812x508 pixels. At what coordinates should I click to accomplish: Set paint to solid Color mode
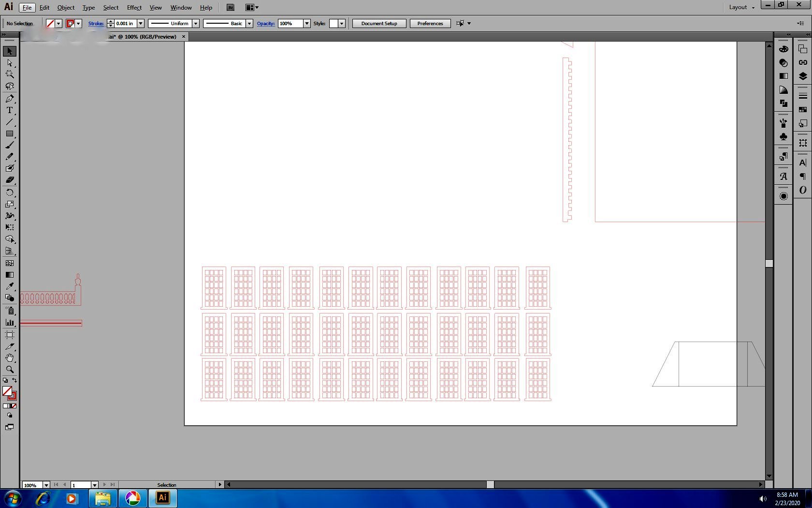click(x=5, y=406)
